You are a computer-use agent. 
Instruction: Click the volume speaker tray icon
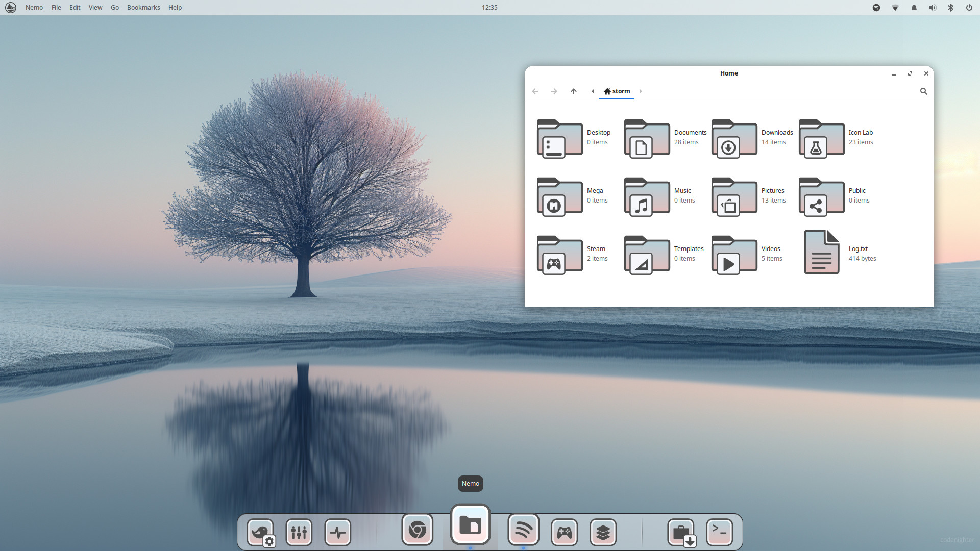[x=933, y=8]
